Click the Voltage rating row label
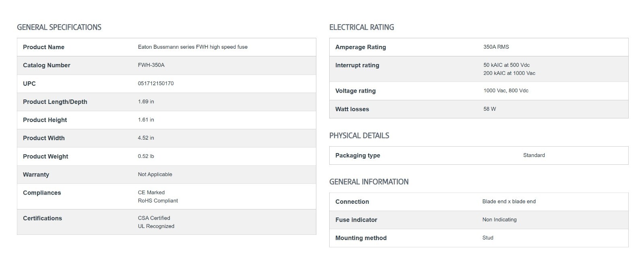The width and height of the screenshot is (644, 257). click(355, 91)
